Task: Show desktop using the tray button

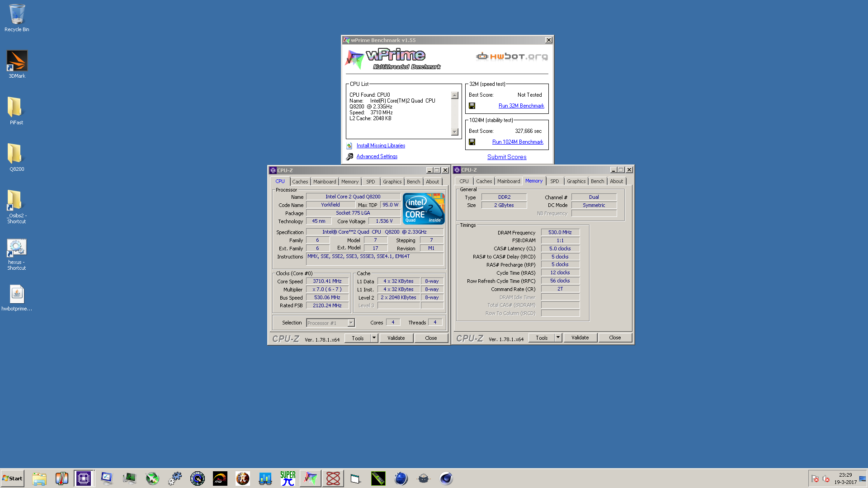Action: (x=863, y=479)
